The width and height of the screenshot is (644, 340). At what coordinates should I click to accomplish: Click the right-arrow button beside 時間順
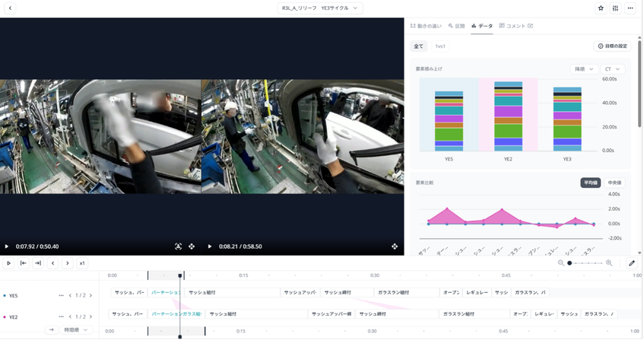[52, 330]
